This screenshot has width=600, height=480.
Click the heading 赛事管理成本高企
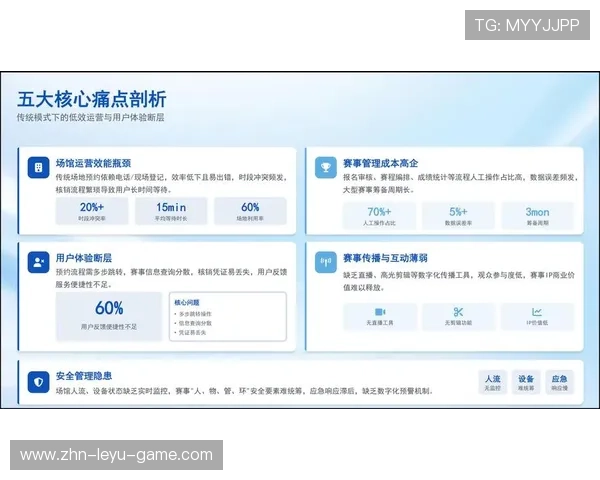380,163
